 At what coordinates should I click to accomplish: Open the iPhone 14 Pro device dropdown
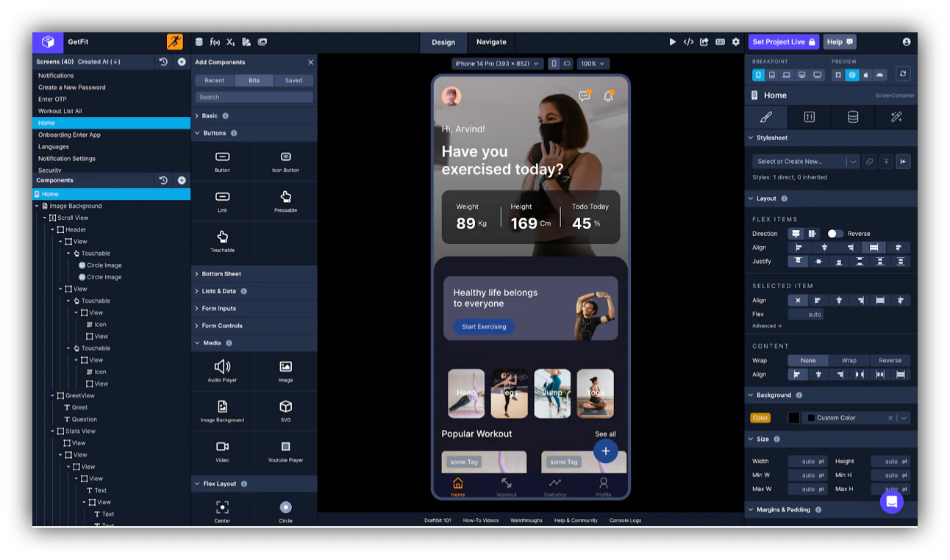(x=497, y=64)
